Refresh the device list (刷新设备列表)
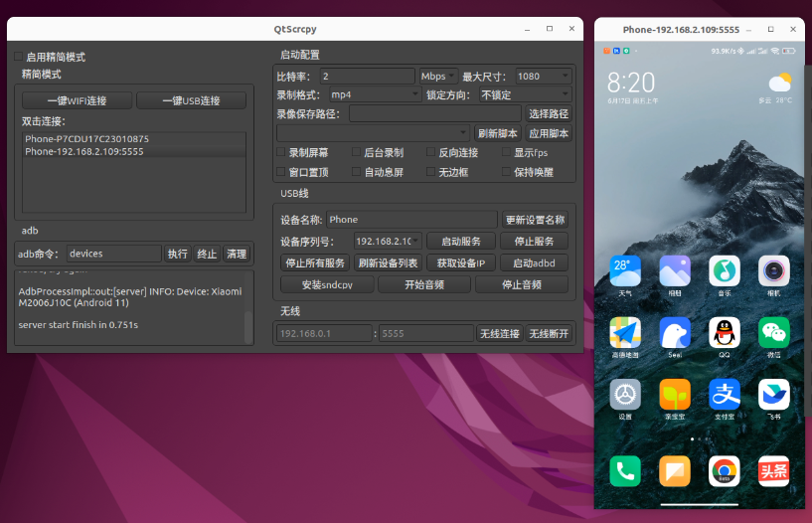The height and width of the screenshot is (523, 812). [x=388, y=263]
